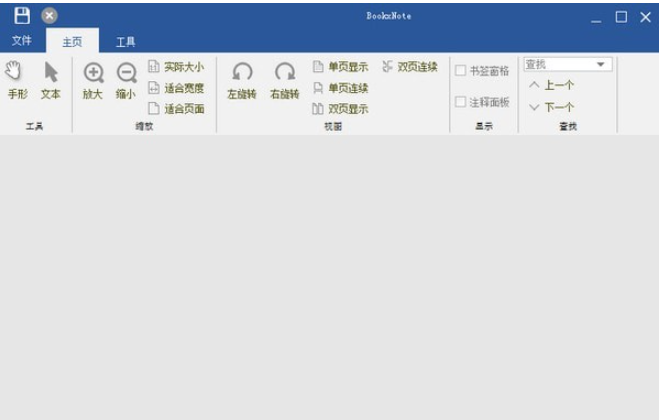Go to next result with 下一个

coord(551,107)
